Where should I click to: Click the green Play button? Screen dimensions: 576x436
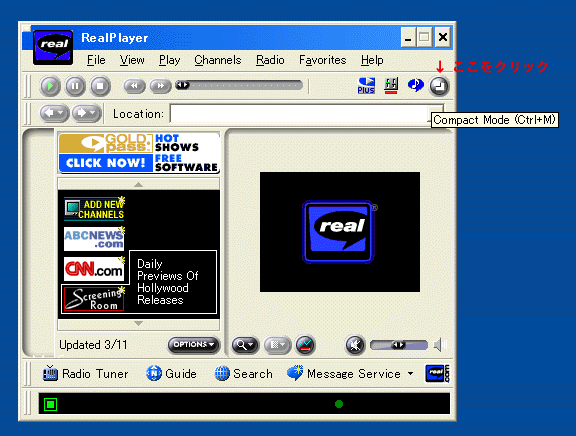[50, 86]
